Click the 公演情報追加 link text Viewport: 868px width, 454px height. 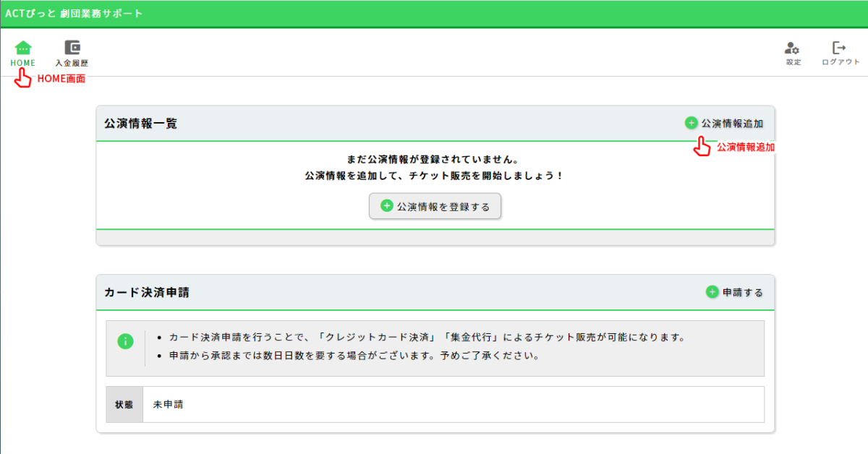point(732,124)
